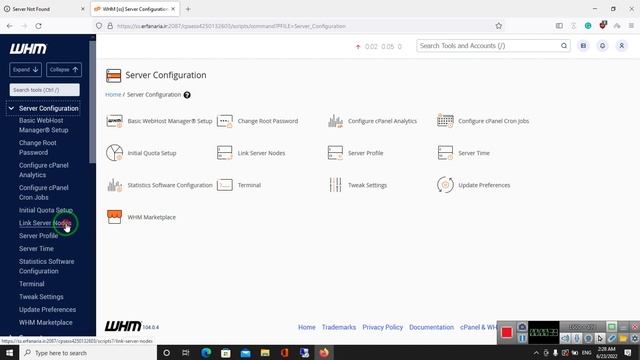Launch the Terminal icon in main panel
This screenshot has width=640, height=360.
pos(224,185)
